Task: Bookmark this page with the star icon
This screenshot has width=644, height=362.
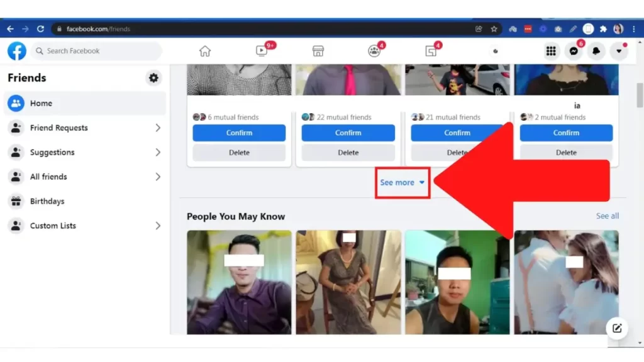Action: click(494, 29)
